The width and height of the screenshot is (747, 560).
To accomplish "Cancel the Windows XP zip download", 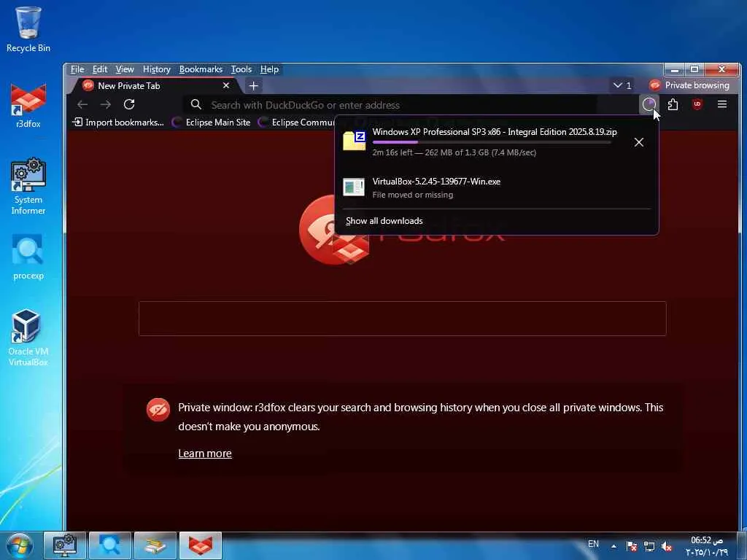I will tap(639, 142).
